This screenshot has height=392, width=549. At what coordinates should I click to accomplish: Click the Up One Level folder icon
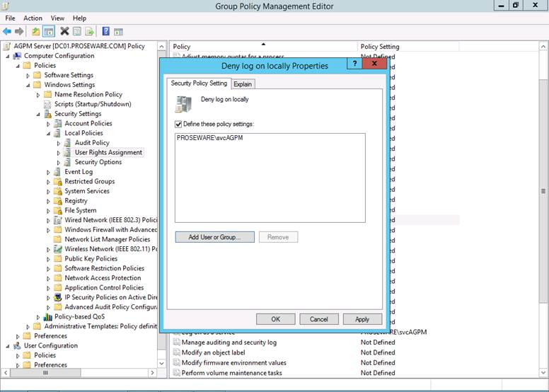(35, 31)
